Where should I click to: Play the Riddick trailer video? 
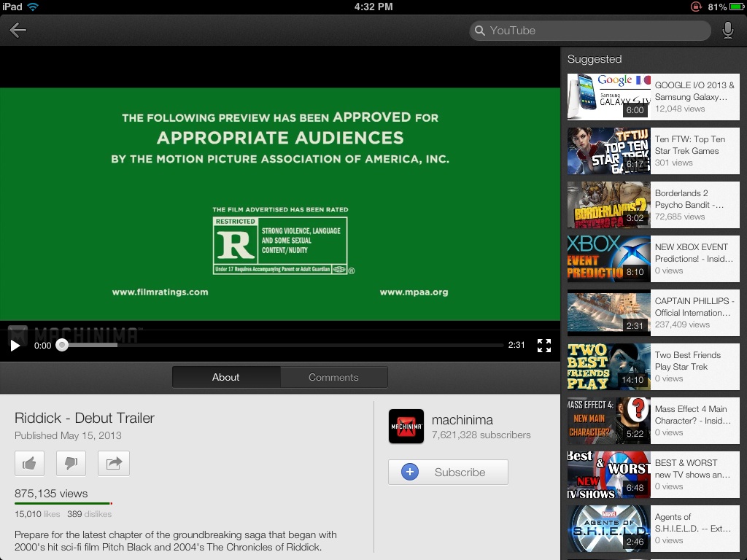(15, 345)
